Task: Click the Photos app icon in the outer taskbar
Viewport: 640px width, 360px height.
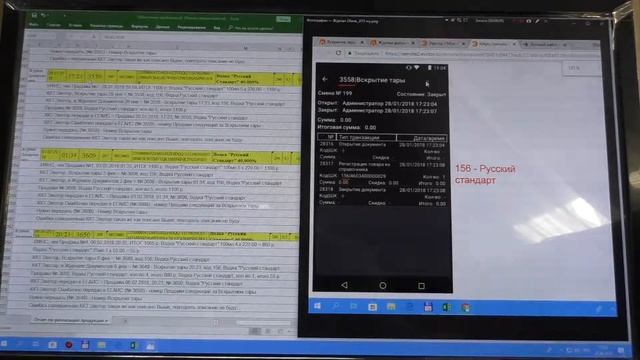Action: point(150,346)
